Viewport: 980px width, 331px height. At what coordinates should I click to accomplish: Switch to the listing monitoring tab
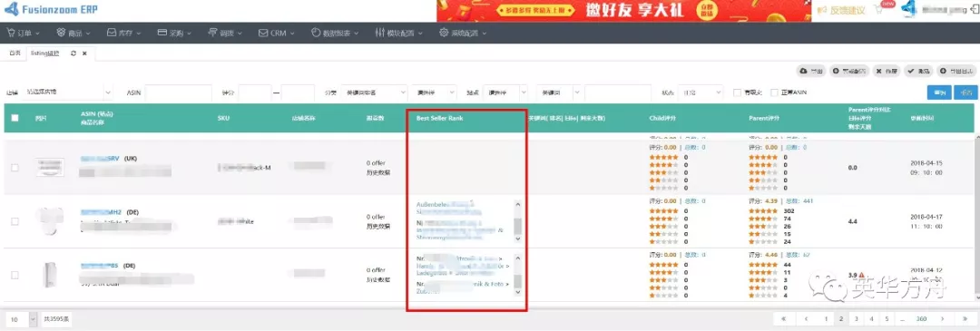tap(45, 54)
